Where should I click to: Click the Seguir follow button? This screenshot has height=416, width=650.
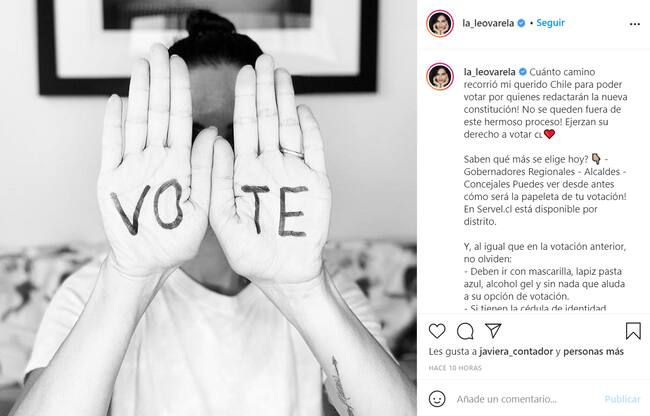[x=551, y=23]
